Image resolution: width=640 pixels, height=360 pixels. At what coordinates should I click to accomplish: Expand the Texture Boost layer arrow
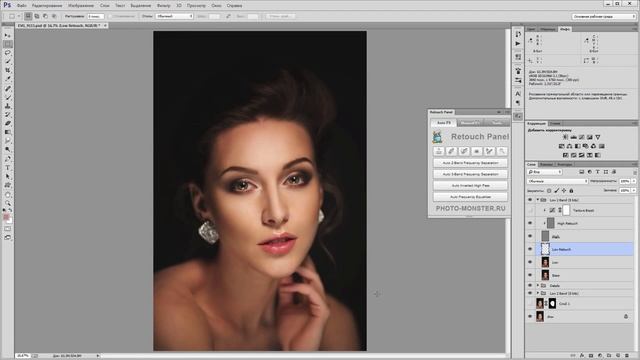click(x=544, y=211)
